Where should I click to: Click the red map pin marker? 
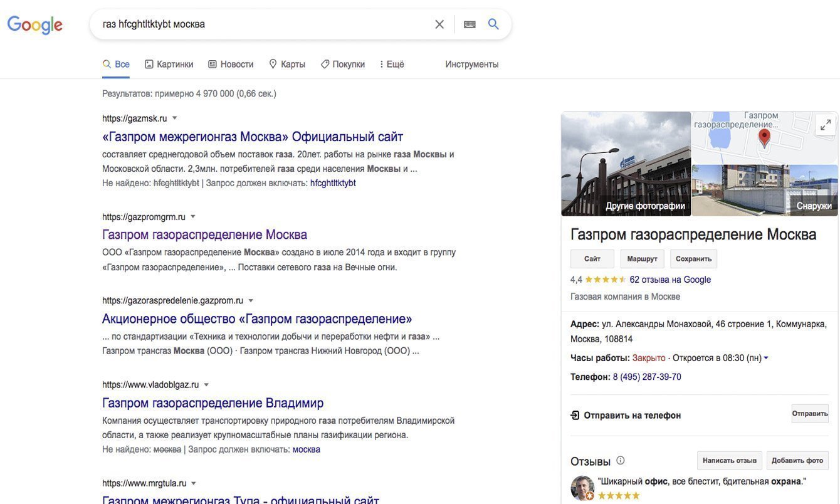764,137
